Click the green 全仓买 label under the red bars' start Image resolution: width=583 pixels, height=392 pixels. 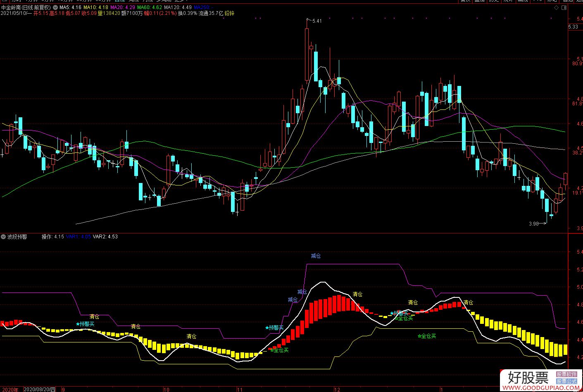point(279,350)
